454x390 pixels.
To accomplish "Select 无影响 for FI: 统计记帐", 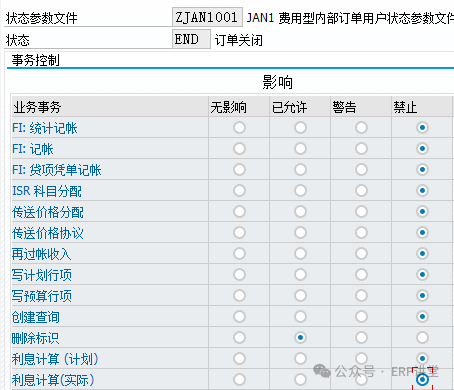I will (239, 128).
